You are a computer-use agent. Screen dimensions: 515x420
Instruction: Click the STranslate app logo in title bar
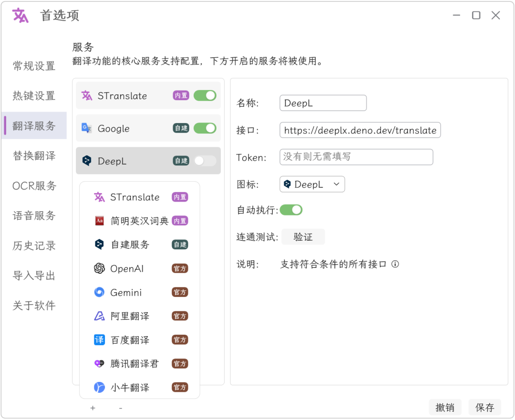(21, 15)
